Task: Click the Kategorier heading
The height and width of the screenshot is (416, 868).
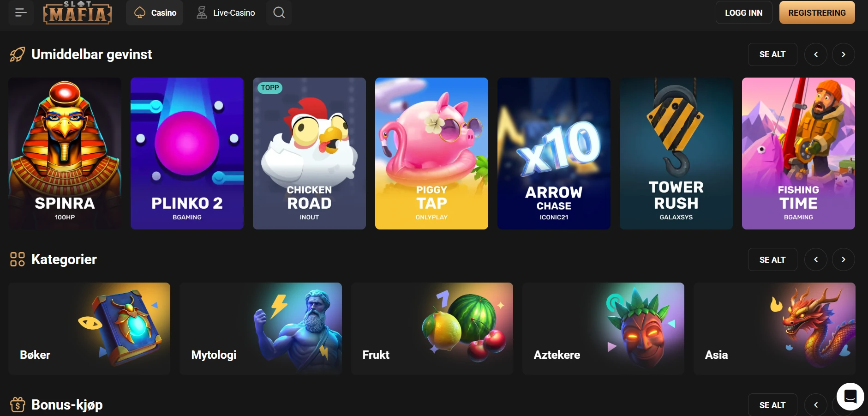Action: [x=64, y=259]
